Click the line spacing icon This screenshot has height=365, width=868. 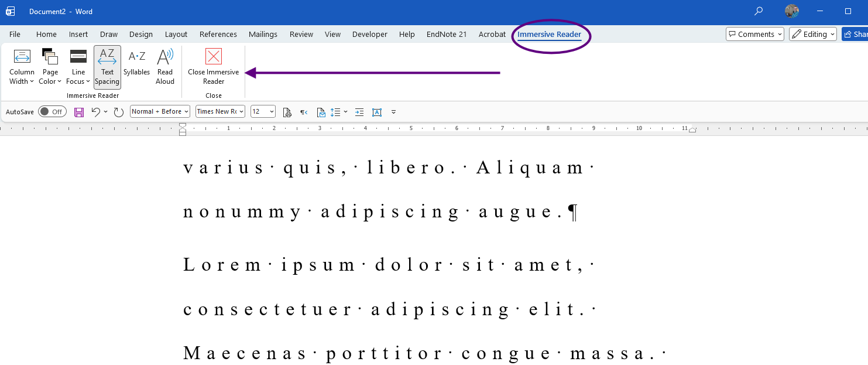coord(335,112)
